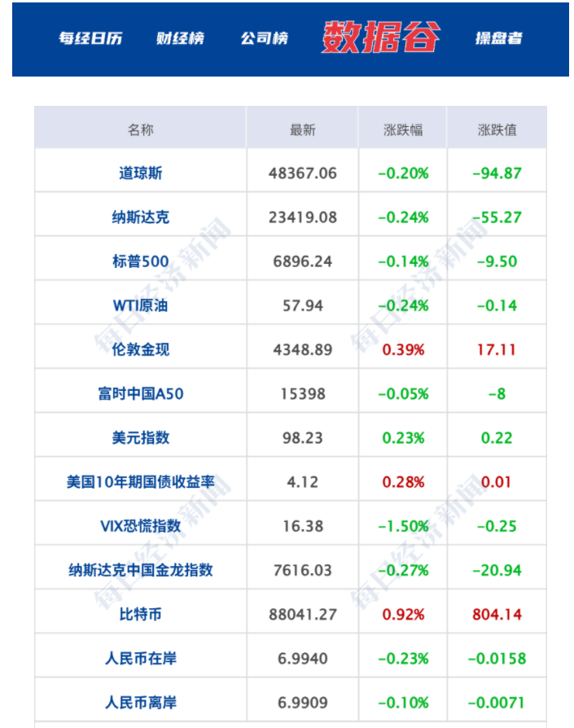The width and height of the screenshot is (574, 728).
Task: Click the 美元指数 link
Action: [x=140, y=437]
